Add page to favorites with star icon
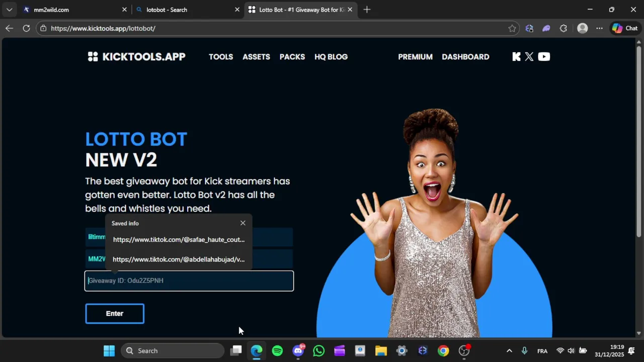 coord(512,28)
